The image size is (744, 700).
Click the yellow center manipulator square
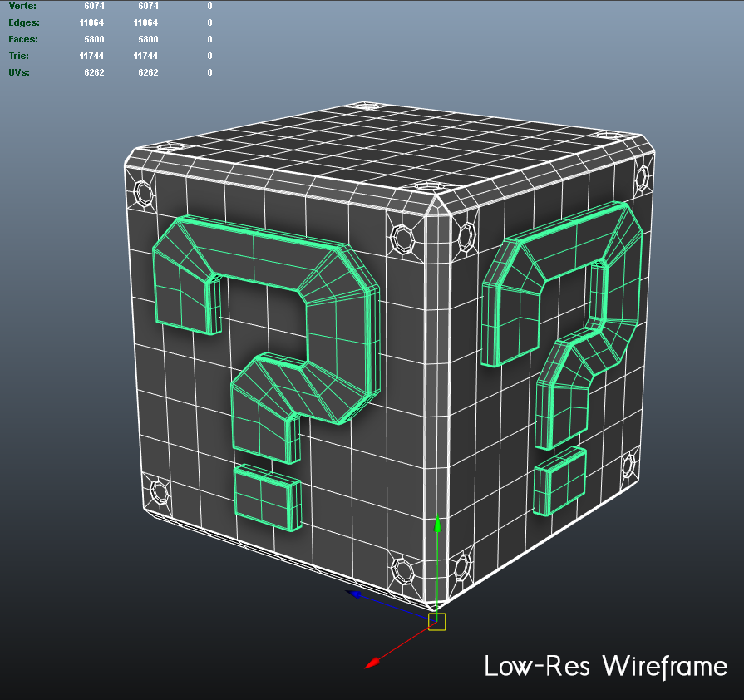[436, 622]
